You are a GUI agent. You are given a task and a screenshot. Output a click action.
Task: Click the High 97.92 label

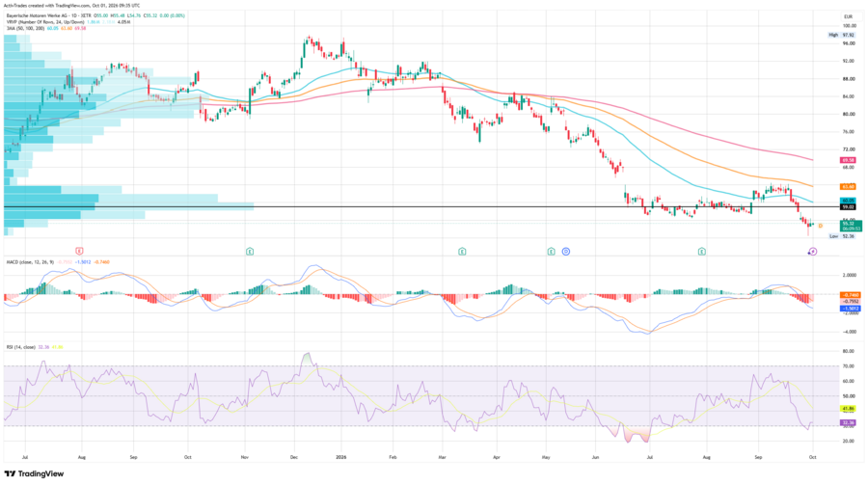[x=841, y=35]
